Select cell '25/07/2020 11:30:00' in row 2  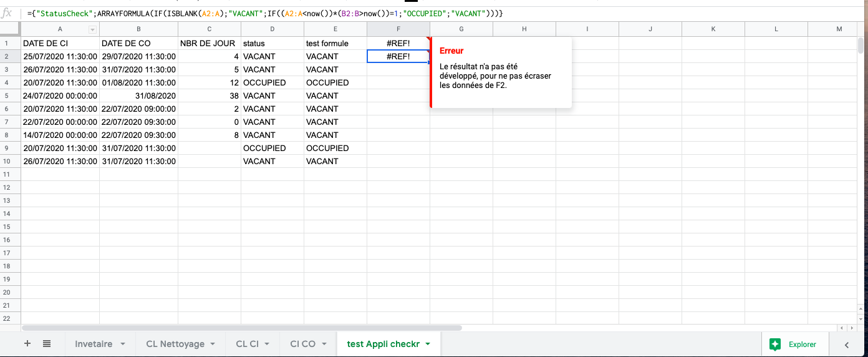(60, 56)
